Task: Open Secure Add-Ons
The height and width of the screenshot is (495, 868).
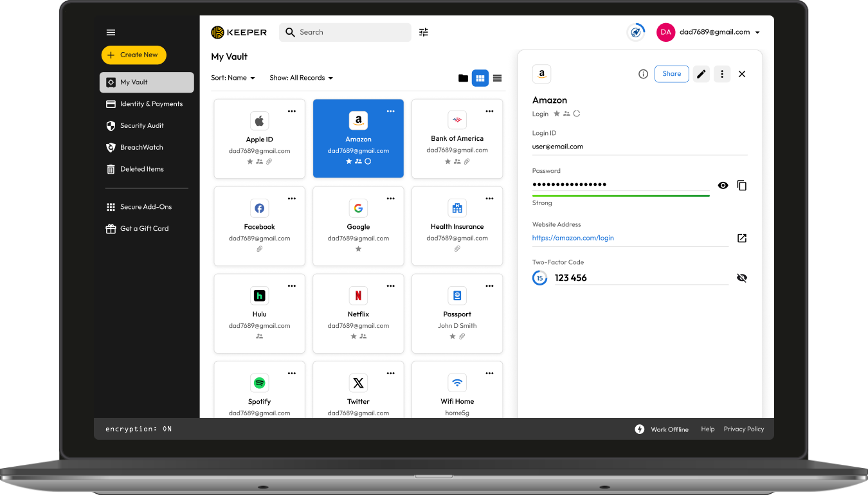Action: click(139, 207)
